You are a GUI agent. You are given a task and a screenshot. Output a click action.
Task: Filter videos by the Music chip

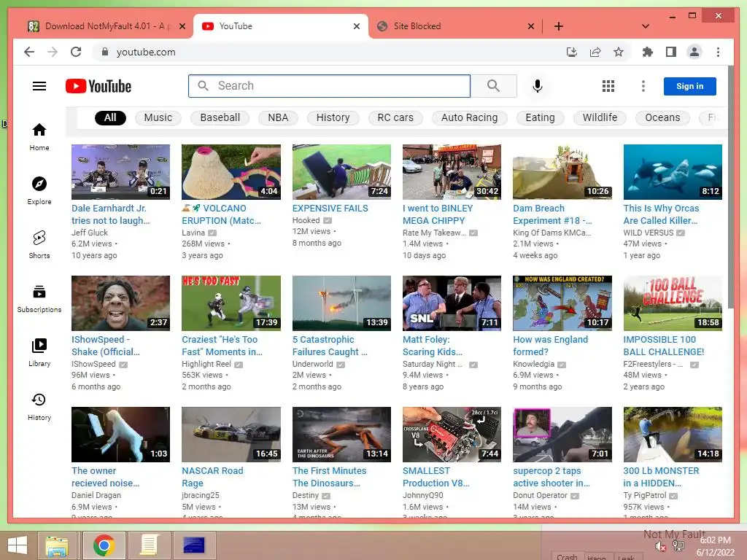point(158,117)
